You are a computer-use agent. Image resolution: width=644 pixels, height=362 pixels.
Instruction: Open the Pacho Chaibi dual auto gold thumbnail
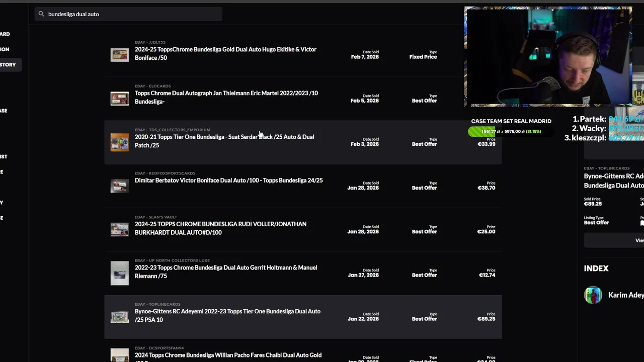pos(120,355)
